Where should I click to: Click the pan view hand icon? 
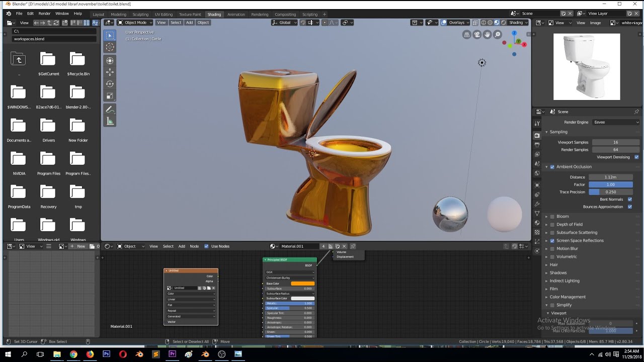pyautogui.click(x=487, y=35)
